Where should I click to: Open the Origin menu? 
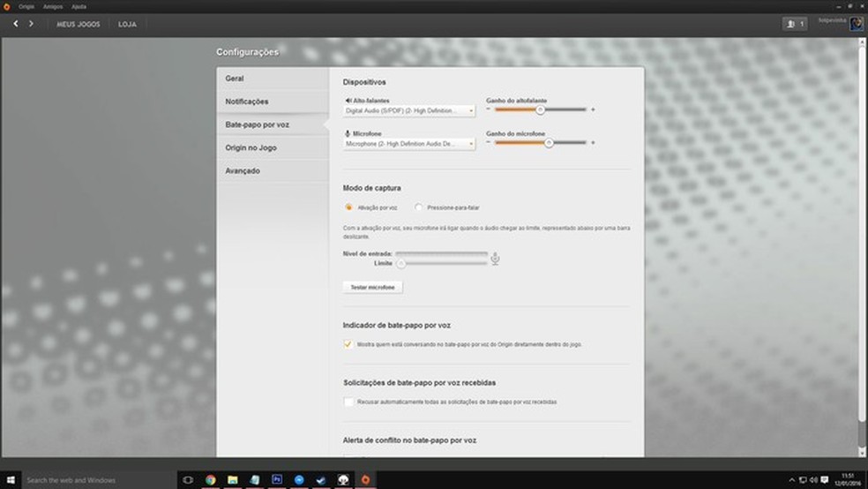click(26, 7)
